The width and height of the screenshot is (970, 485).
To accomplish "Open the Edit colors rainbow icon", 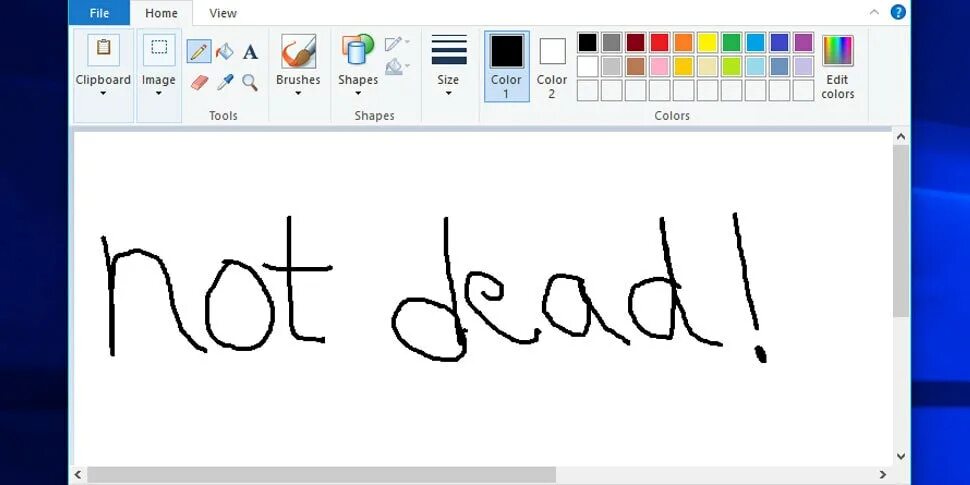I will pyautogui.click(x=838, y=51).
